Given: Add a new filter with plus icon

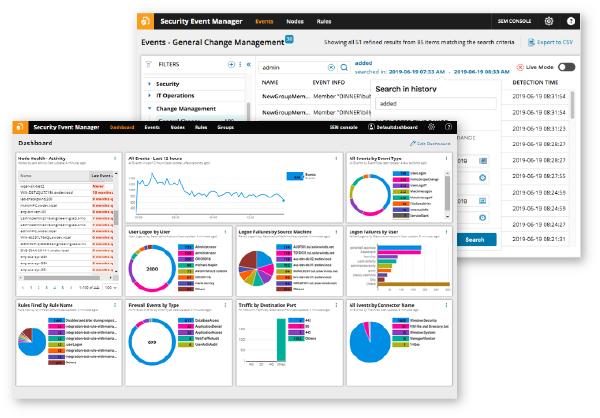Looking at the screenshot, I should (x=231, y=64).
